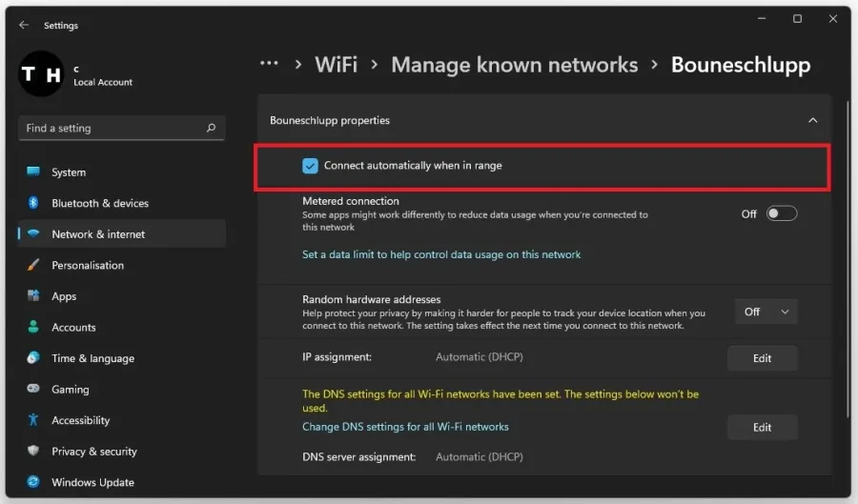This screenshot has height=504, width=858.
Task: Go to Apps settings
Action: (122, 296)
